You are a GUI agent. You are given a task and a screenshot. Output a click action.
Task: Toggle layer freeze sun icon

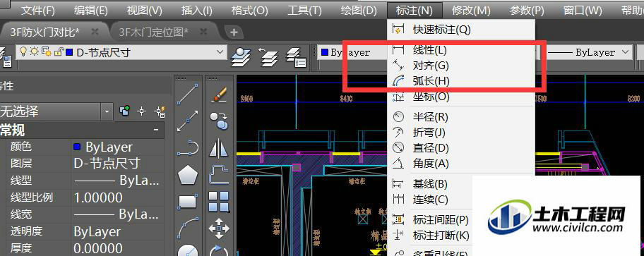[x=34, y=52]
